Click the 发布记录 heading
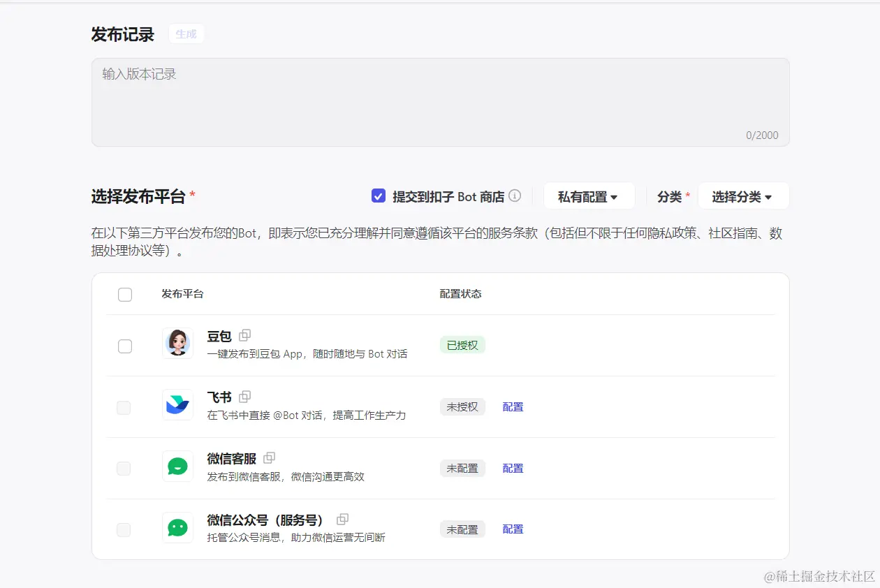 pos(123,34)
